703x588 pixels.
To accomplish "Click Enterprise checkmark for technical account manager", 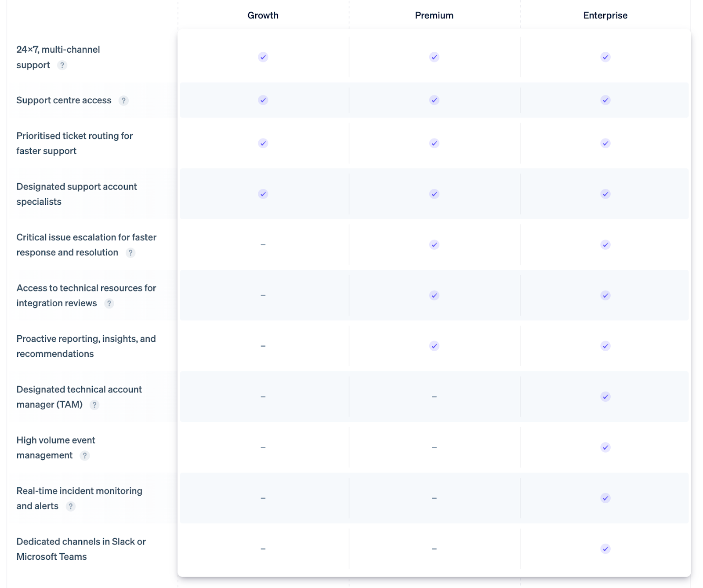I will [x=605, y=397].
